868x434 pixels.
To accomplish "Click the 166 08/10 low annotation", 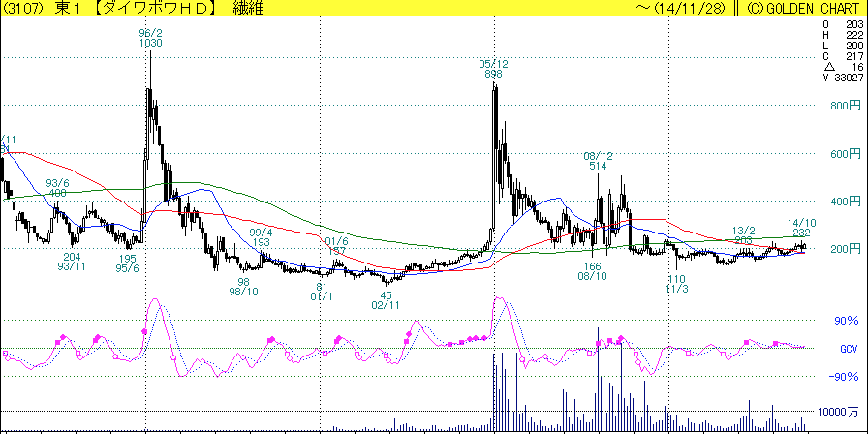I will 594,272.
